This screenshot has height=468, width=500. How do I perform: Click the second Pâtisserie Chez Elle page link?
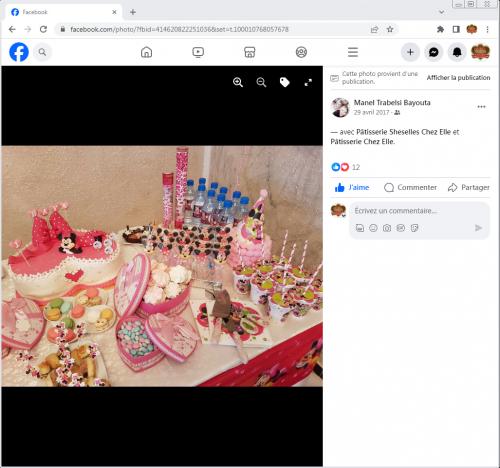click(363, 142)
